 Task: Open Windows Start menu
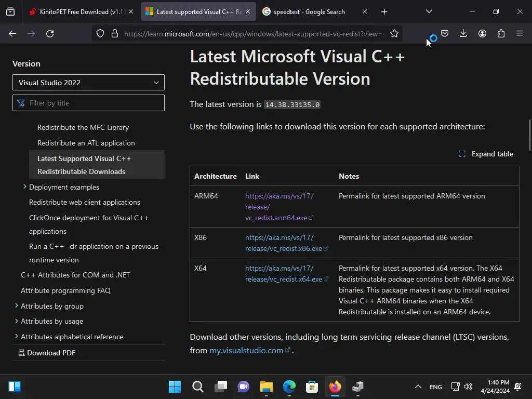pos(175,387)
